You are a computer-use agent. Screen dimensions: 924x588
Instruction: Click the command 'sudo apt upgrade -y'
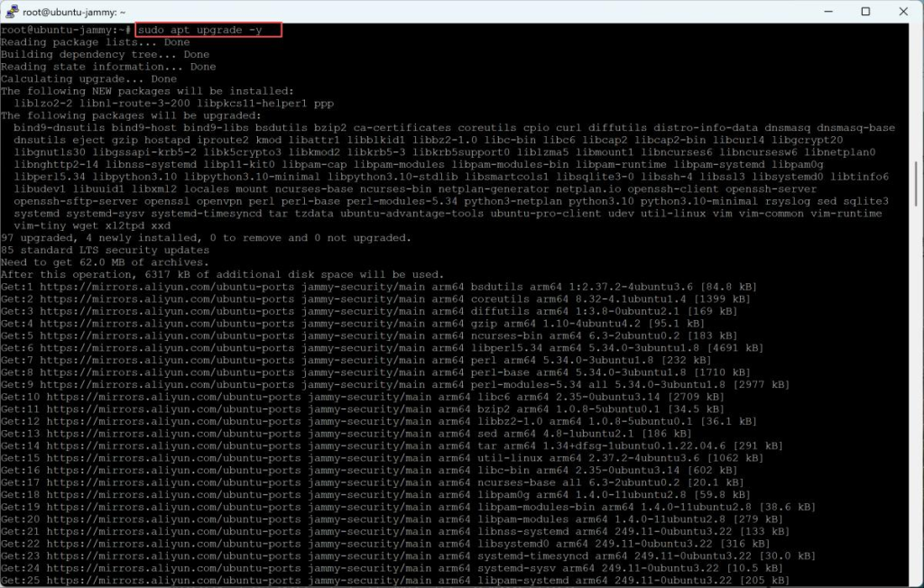(199, 30)
